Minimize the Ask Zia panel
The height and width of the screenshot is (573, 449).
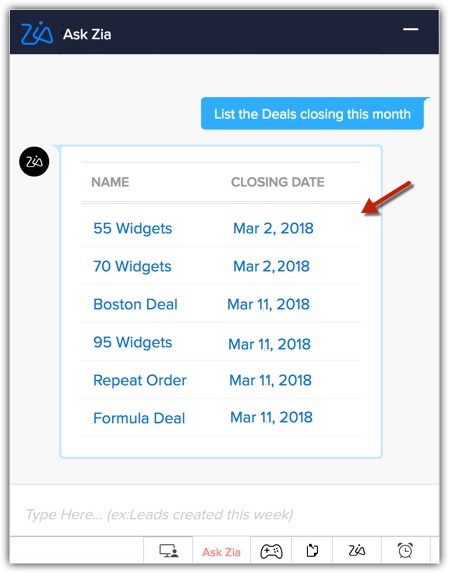click(411, 29)
